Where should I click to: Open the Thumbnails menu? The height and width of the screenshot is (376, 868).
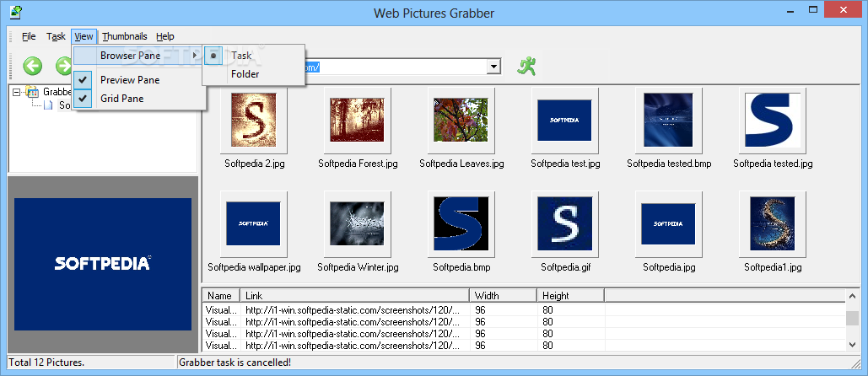[x=125, y=36]
